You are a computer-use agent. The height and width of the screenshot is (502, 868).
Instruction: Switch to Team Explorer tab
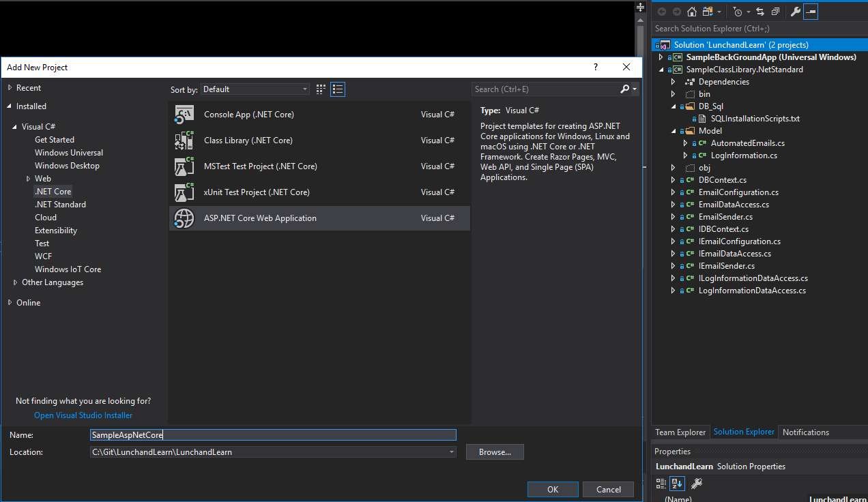680,432
